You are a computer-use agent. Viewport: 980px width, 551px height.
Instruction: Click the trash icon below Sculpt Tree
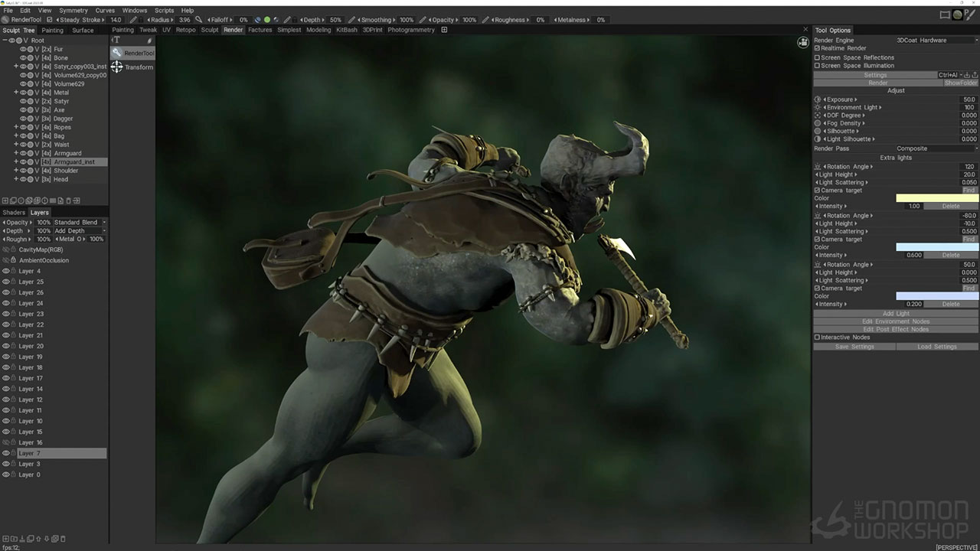(69, 201)
